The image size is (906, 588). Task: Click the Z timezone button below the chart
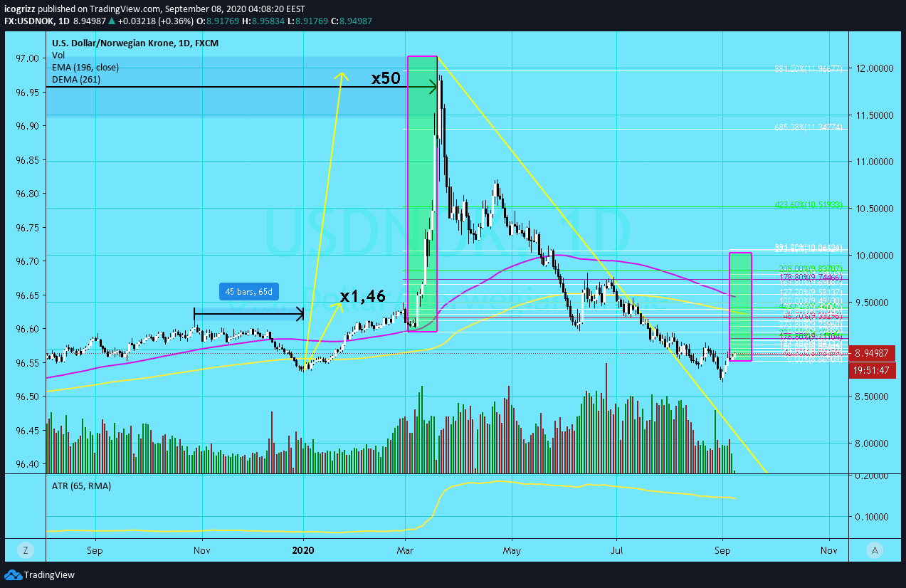25,550
